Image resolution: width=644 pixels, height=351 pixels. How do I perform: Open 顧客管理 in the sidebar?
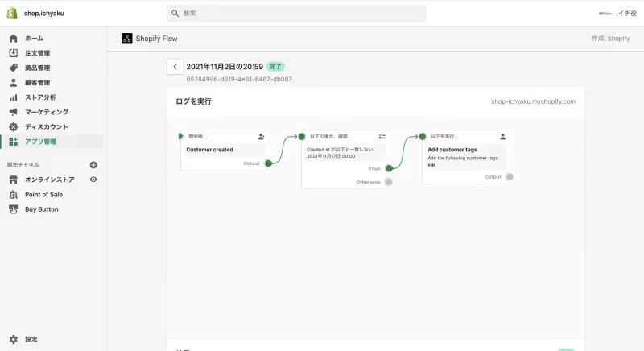[37, 82]
